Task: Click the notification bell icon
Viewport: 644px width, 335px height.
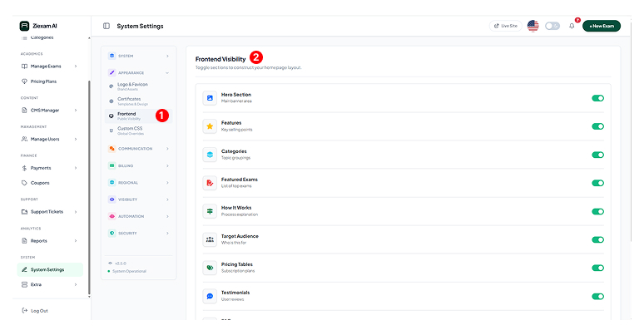Action: click(x=572, y=26)
